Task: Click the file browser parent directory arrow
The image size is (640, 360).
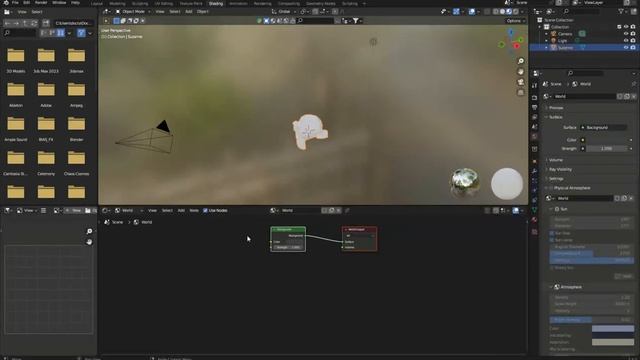Action: click(25, 23)
